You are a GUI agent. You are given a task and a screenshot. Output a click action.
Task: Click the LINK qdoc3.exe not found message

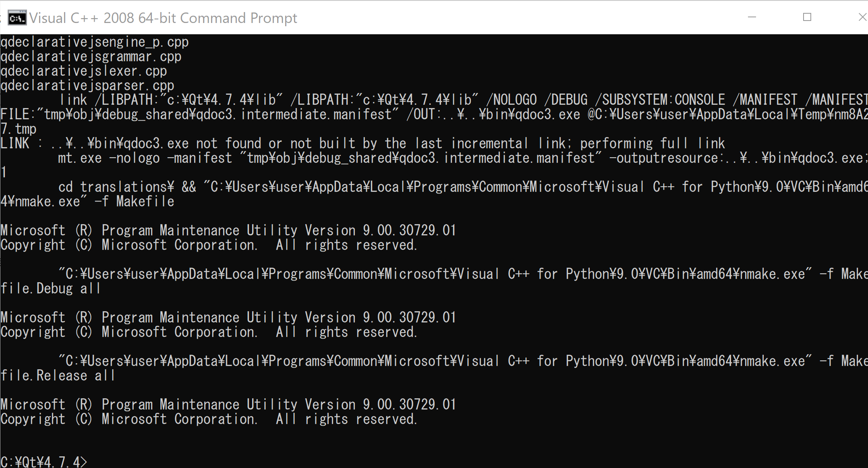click(363, 144)
